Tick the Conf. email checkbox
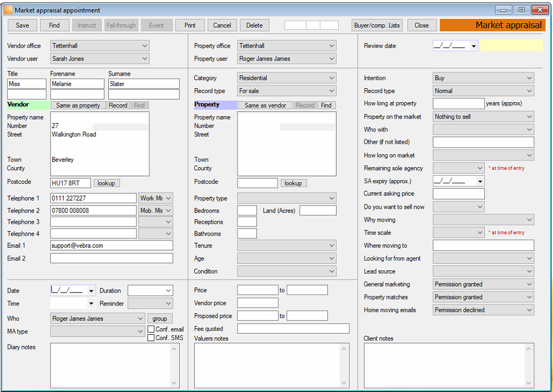 (151, 329)
